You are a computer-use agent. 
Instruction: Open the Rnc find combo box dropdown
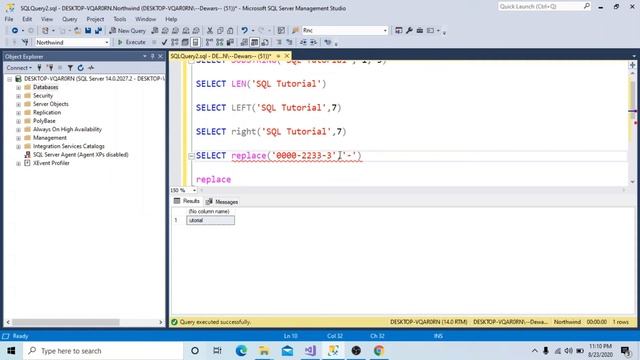(x=385, y=31)
